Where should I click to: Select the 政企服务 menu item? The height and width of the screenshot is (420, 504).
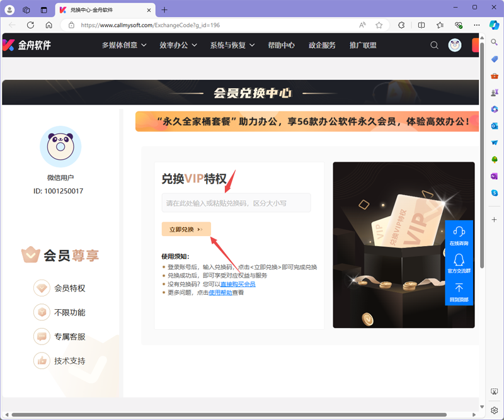[322, 45]
